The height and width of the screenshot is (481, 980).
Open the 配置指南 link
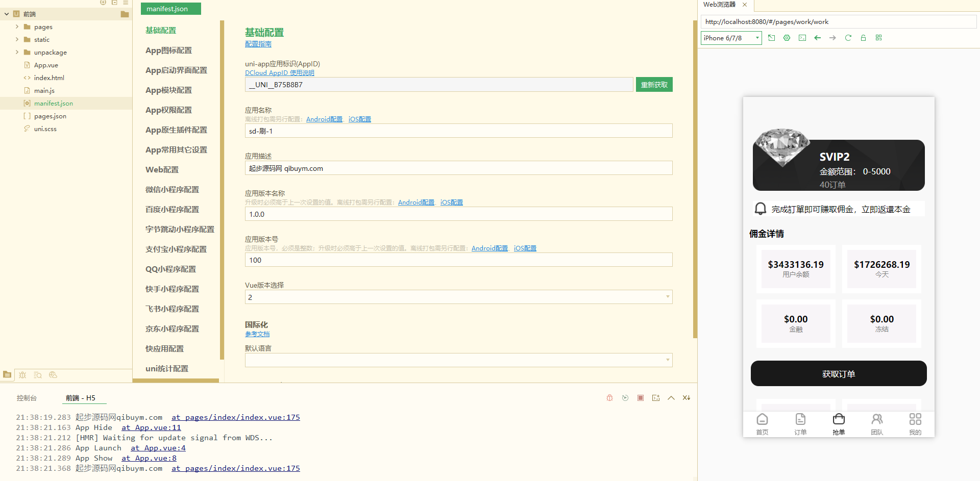click(258, 44)
